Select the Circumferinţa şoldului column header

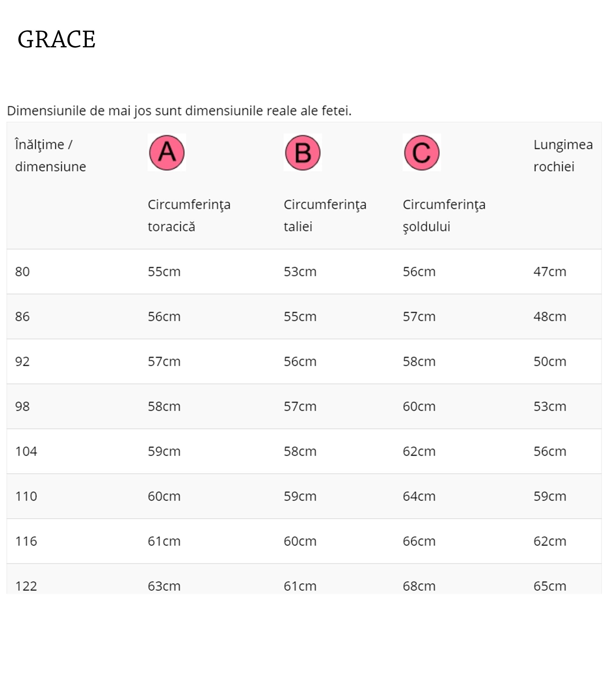click(x=444, y=215)
